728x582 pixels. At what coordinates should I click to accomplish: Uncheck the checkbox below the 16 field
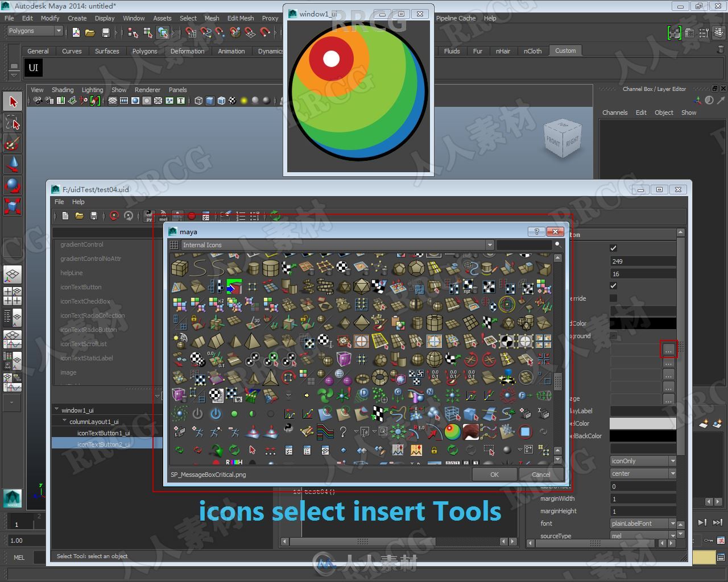click(613, 286)
